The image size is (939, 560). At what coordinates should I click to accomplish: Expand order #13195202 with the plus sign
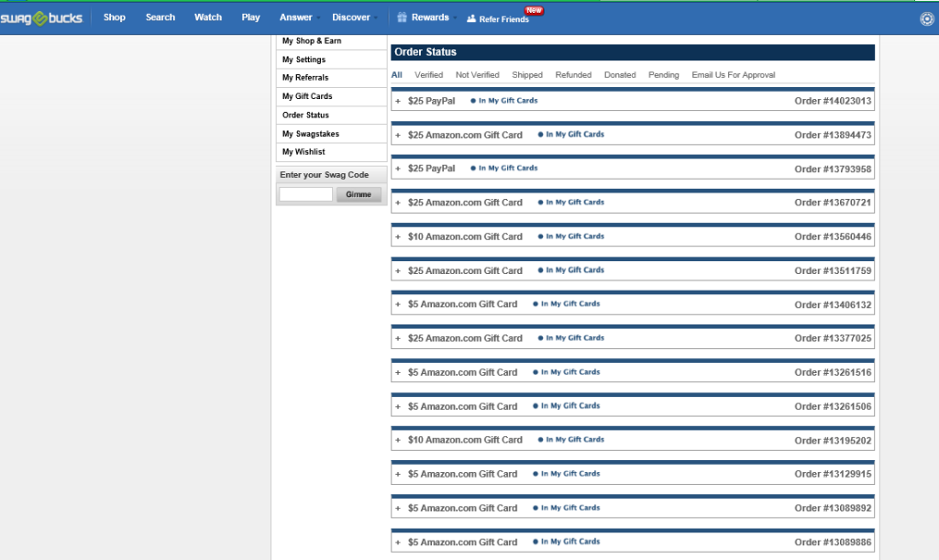(x=398, y=440)
